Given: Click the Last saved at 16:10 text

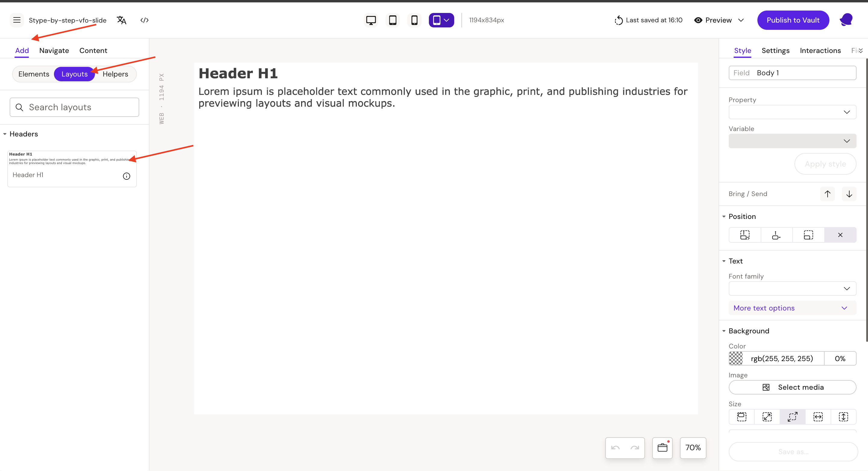Looking at the screenshot, I should pyautogui.click(x=654, y=20).
